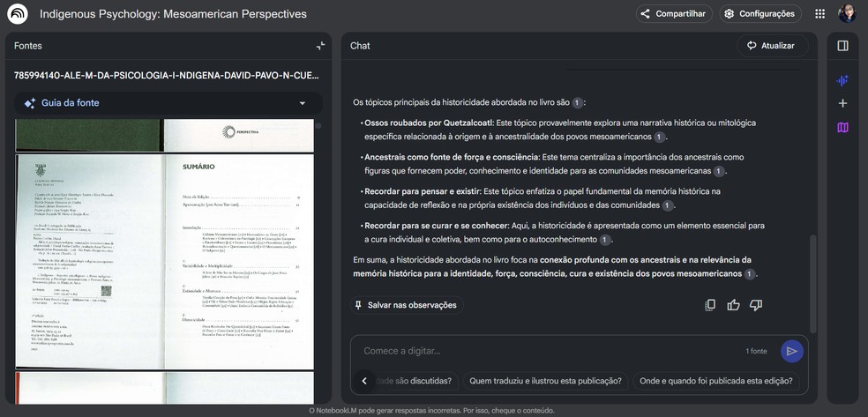Click the Compartilhar share button
Screen dimensions: 868x417
[x=674, y=14]
